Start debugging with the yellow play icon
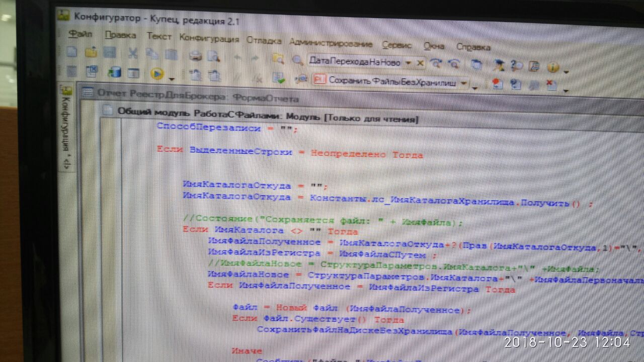 [156, 73]
